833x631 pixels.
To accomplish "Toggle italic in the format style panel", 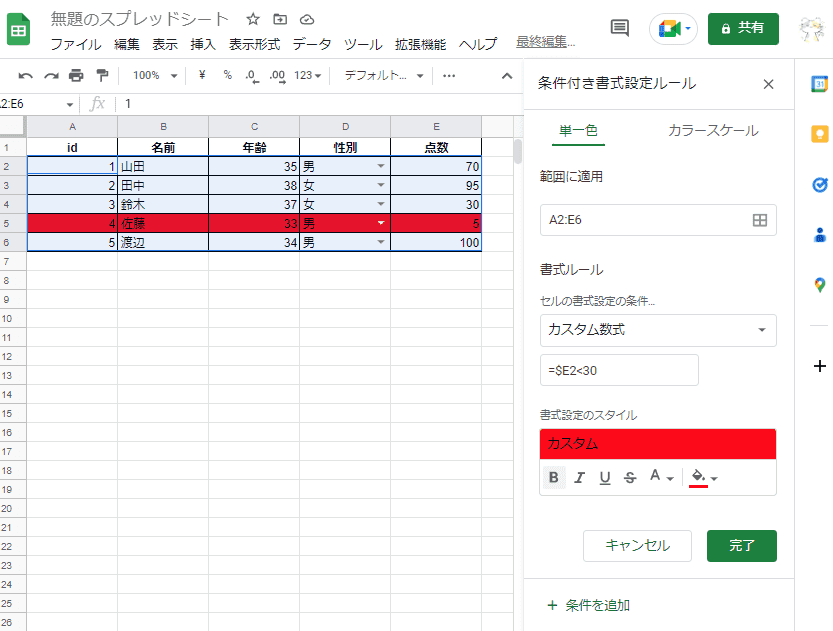I will point(579,478).
